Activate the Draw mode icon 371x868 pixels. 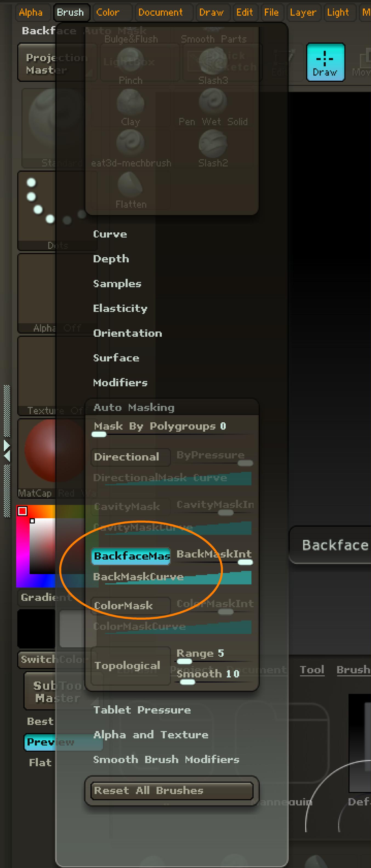[x=325, y=62]
